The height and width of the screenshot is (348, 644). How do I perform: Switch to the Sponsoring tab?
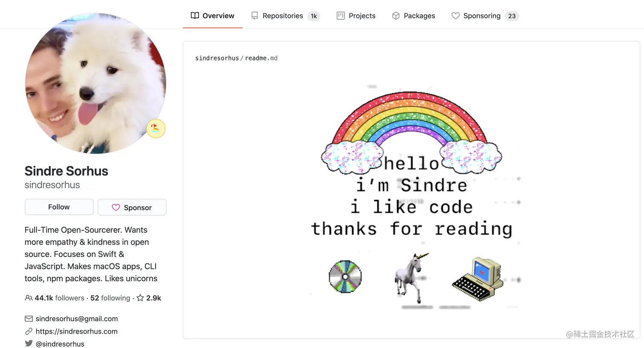point(485,16)
